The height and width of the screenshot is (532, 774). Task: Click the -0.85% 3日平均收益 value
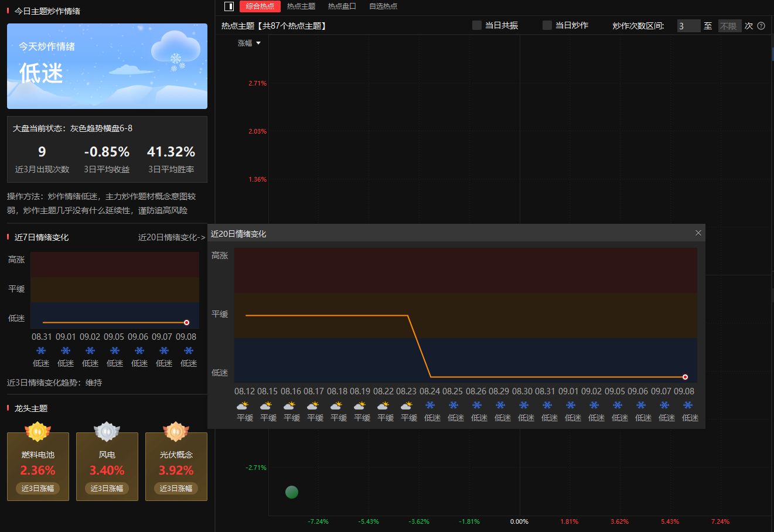[x=107, y=152]
